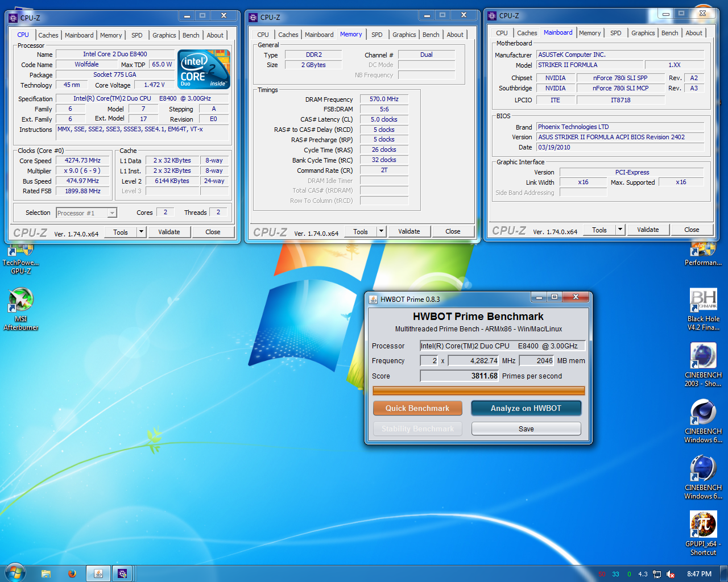Open the lowest CINEBENCH Windows 6... shortcut above GPUPI
The width and height of the screenshot is (728, 582).
click(704, 478)
